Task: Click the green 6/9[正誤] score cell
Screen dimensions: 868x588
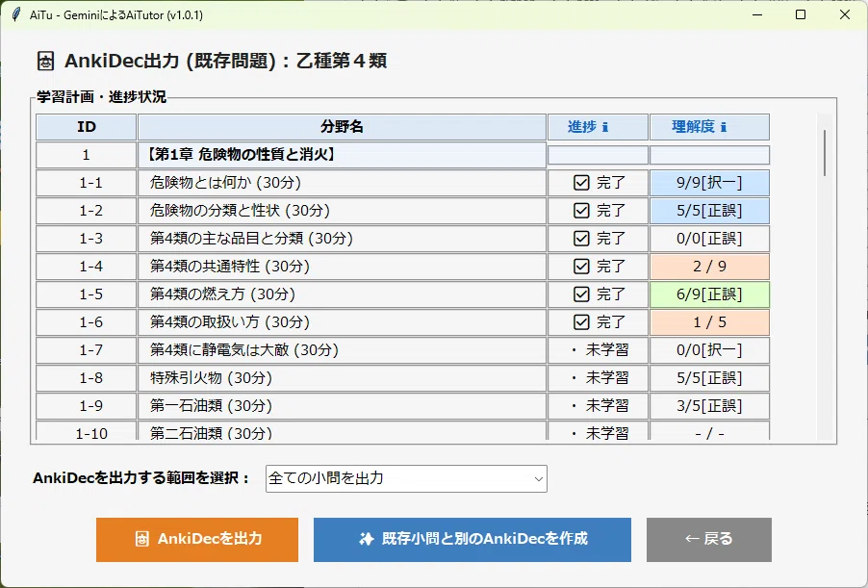Action: tap(709, 294)
